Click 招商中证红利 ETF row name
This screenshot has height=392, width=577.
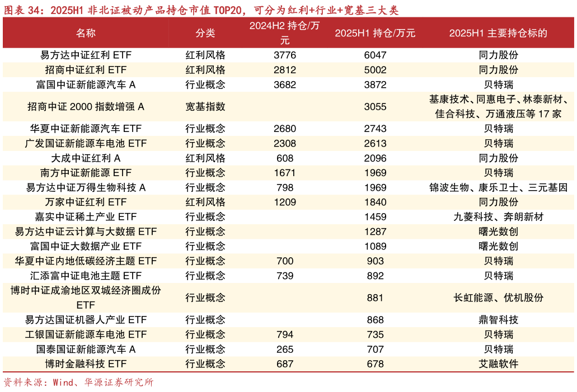(x=87, y=70)
